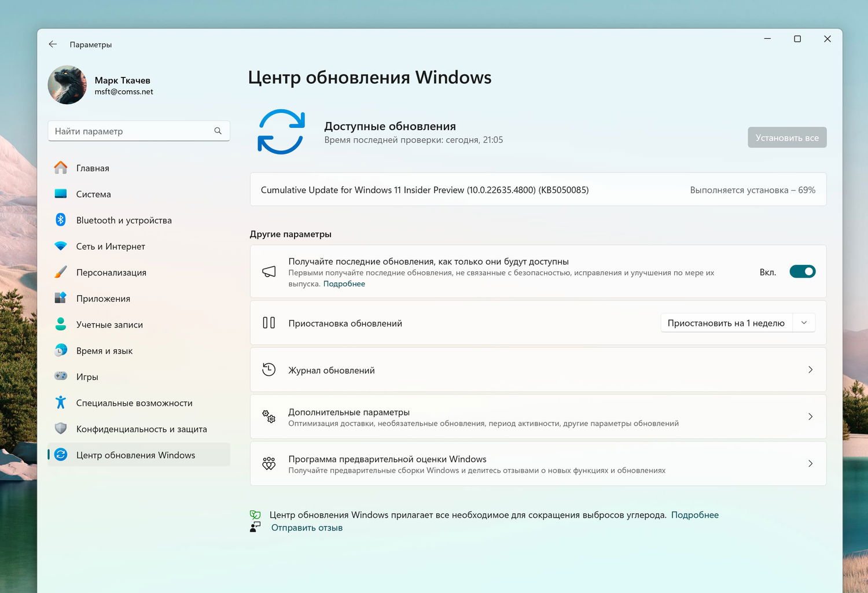Screen dimensions: 868x593
Task: Focus the Найти параметр search field
Action: (x=139, y=131)
